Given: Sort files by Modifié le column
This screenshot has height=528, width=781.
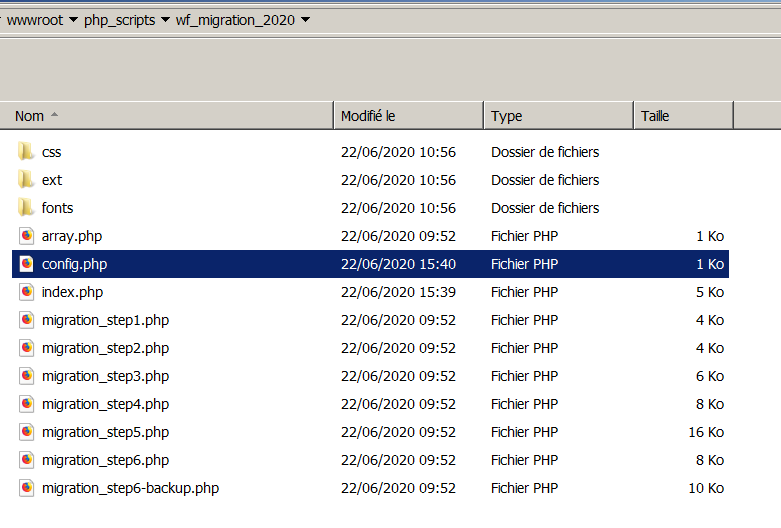Looking at the screenshot, I should pos(368,116).
